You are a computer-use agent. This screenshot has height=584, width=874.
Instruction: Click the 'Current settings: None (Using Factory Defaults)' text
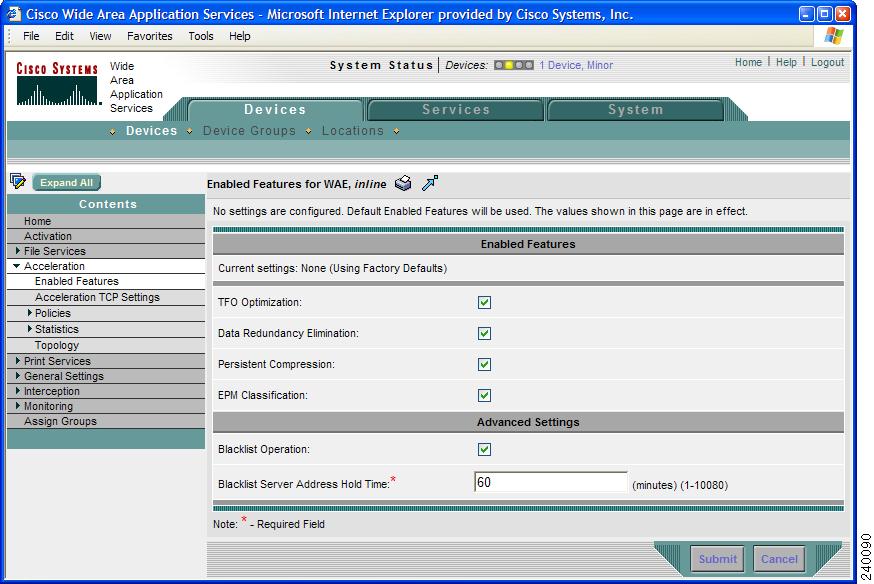[x=332, y=268]
